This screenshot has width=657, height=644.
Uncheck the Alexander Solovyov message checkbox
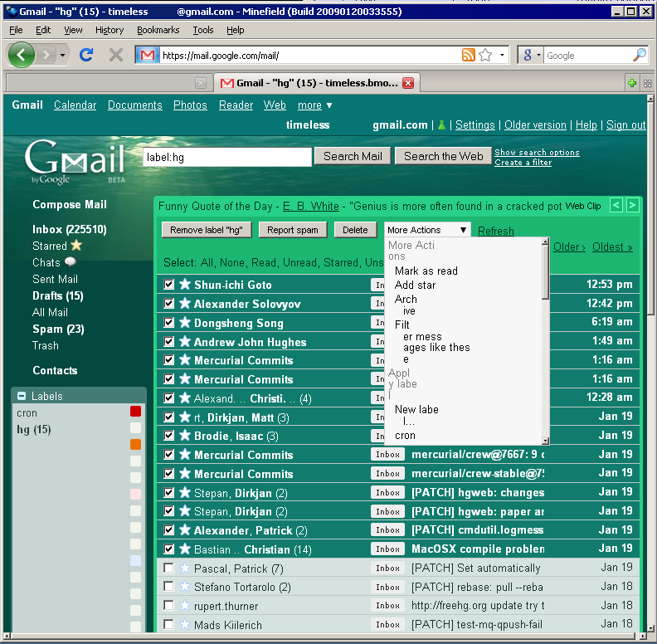click(x=169, y=303)
